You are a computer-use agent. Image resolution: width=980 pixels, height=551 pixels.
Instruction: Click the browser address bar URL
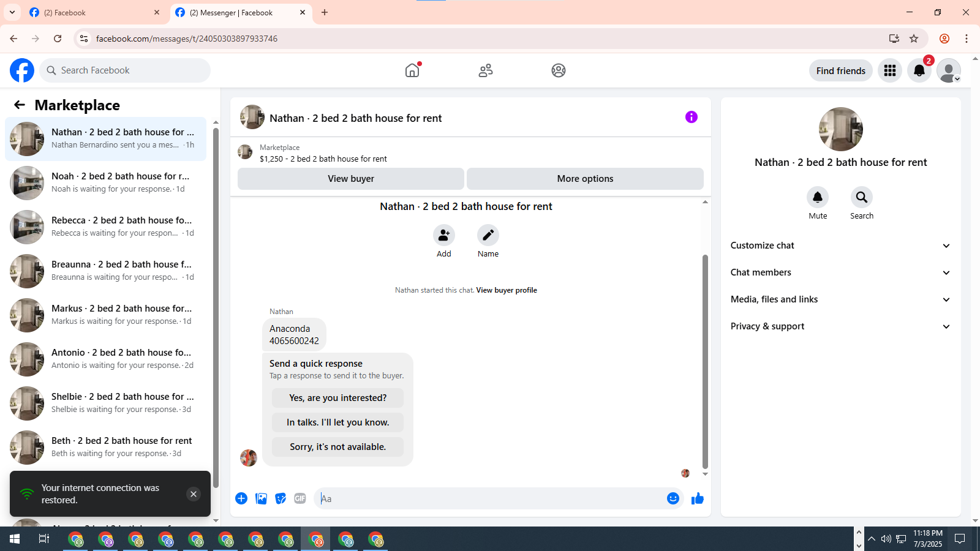(x=187, y=39)
